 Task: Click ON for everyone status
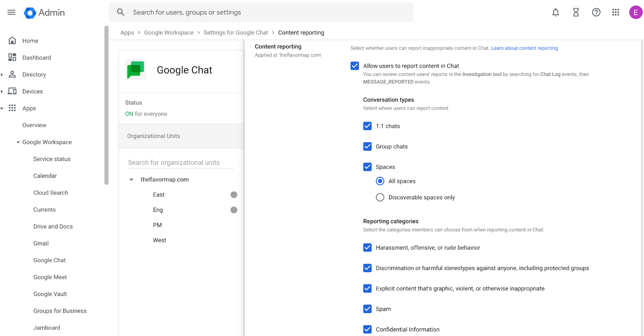[146, 114]
